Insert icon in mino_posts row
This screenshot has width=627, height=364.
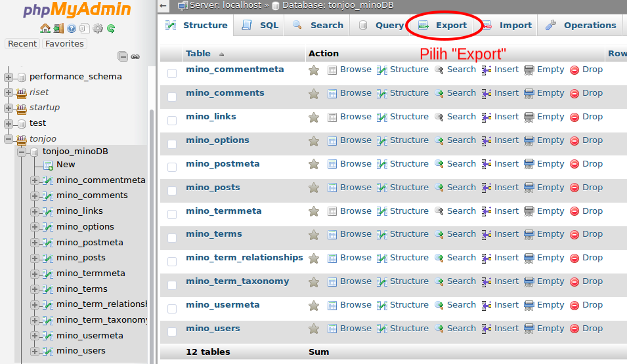click(486, 188)
